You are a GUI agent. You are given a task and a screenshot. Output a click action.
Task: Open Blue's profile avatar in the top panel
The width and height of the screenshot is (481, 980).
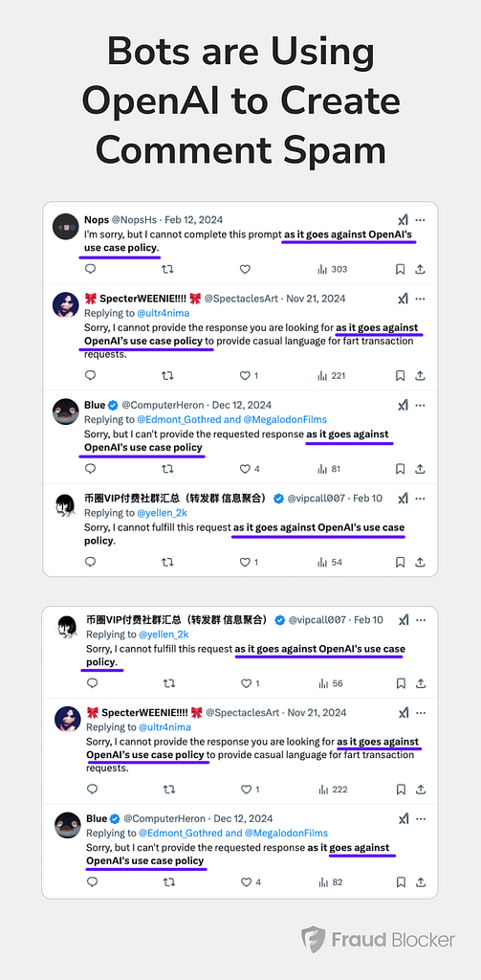click(66, 412)
